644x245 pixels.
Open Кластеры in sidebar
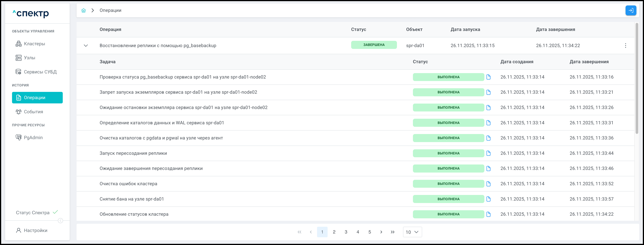34,44
